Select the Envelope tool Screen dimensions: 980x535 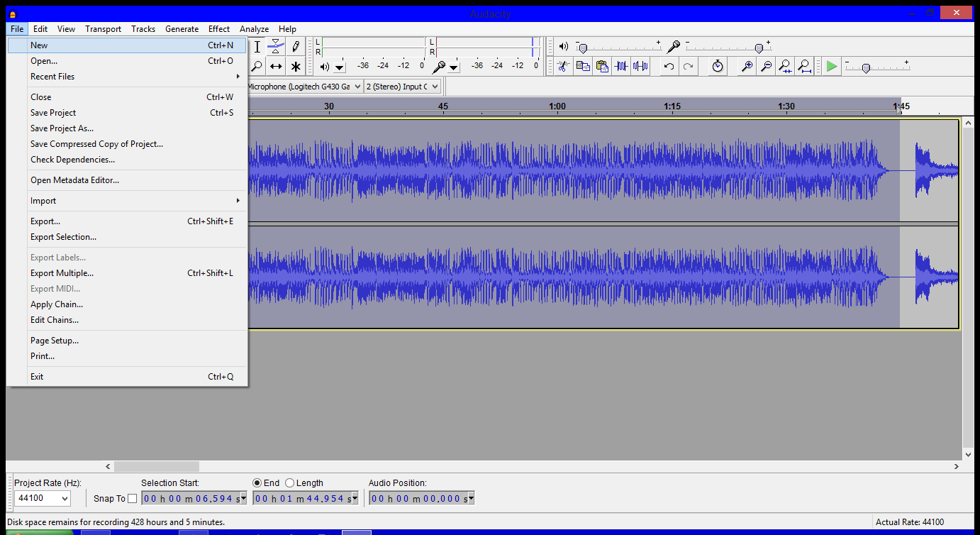click(276, 47)
